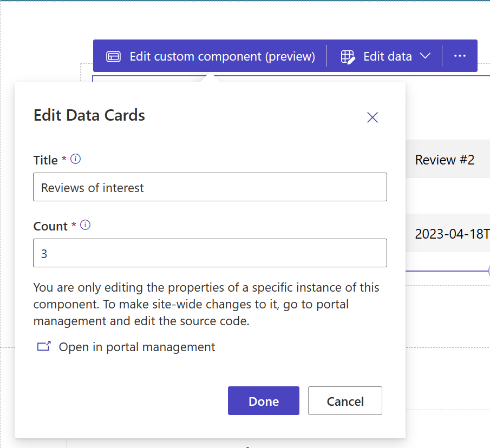
Task: Click the Cancel button
Action: click(x=345, y=401)
